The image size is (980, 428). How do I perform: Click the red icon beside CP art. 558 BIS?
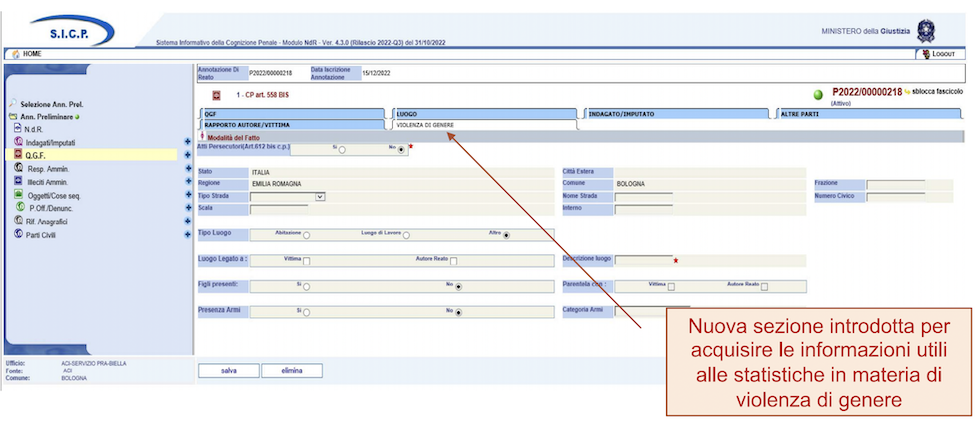tap(215, 95)
